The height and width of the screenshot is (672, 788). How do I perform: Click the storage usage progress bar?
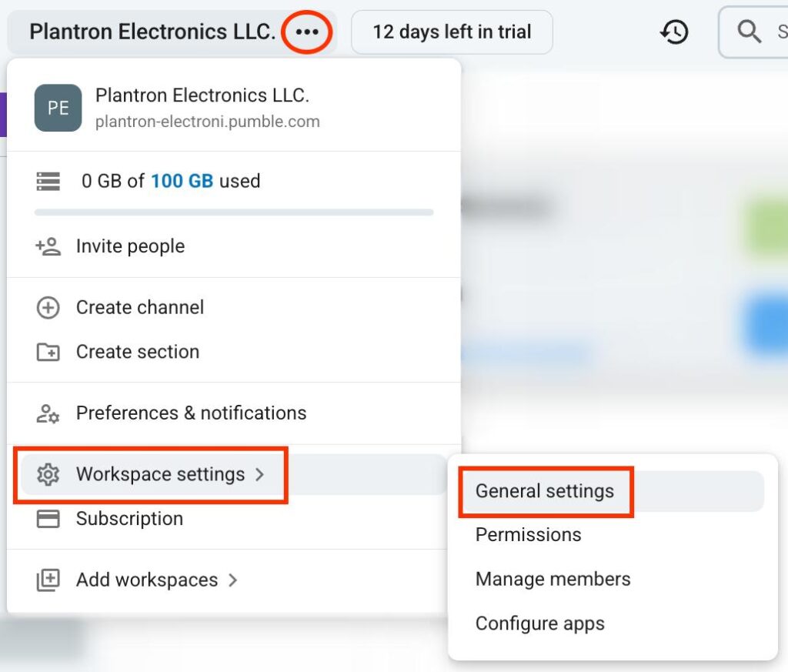234,212
